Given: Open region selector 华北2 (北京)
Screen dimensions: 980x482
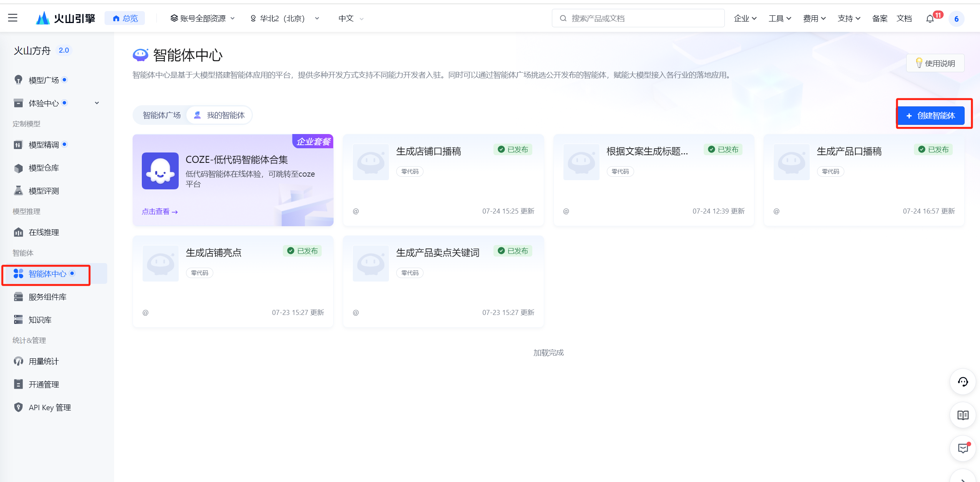Looking at the screenshot, I should tap(284, 18).
